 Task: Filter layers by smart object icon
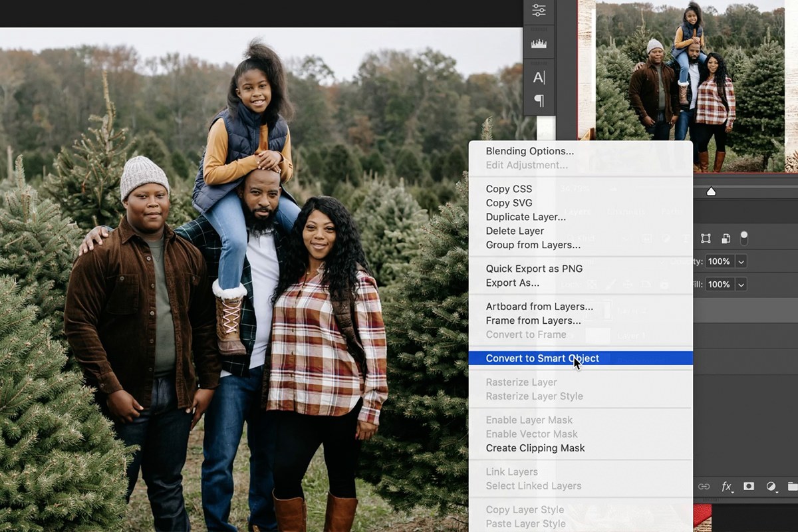(726, 238)
